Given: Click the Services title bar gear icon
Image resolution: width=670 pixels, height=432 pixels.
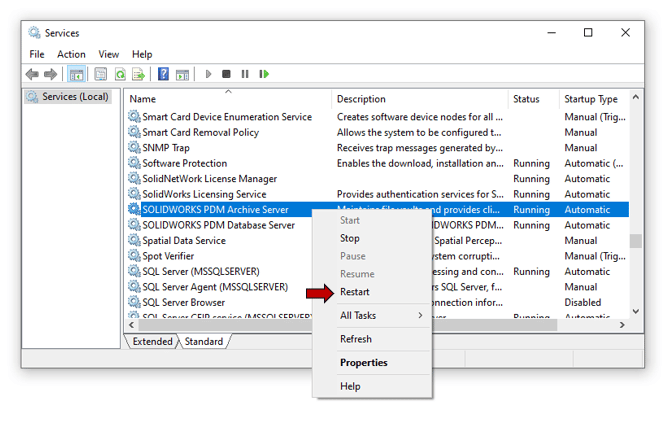Looking at the screenshot, I should (34, 32).
